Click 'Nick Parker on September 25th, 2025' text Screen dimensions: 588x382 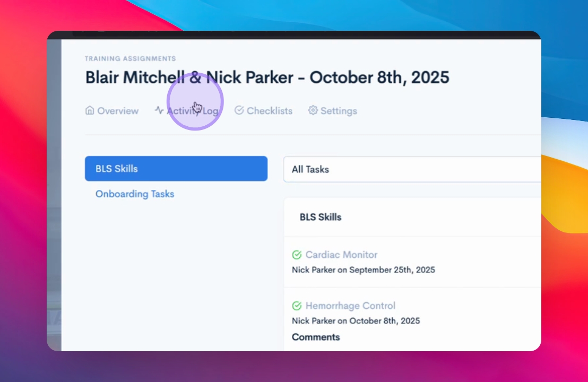coord(364,270)
